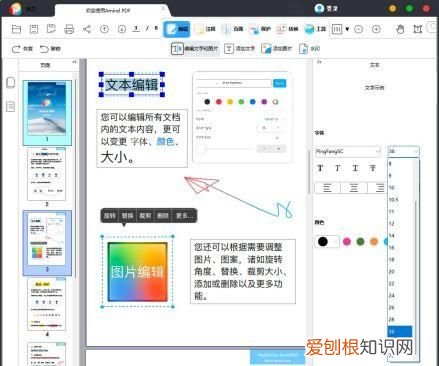Open the font size combo box showing 26
Viewport: 439px width, 366px height.
403,152
